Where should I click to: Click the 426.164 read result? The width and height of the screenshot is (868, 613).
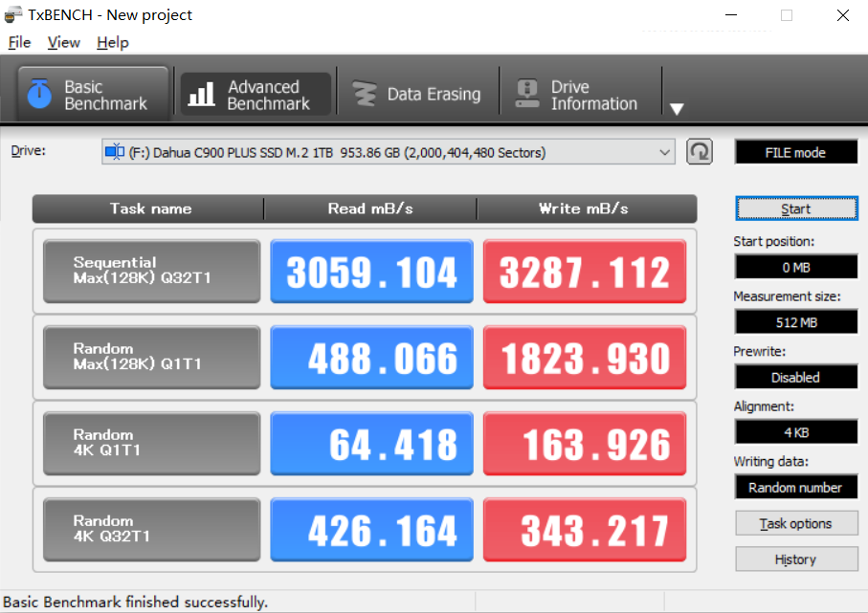[x=371, y=530]
